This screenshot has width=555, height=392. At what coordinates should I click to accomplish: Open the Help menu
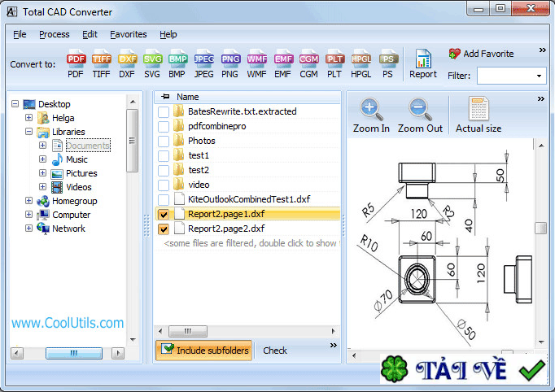pos(168,34)
